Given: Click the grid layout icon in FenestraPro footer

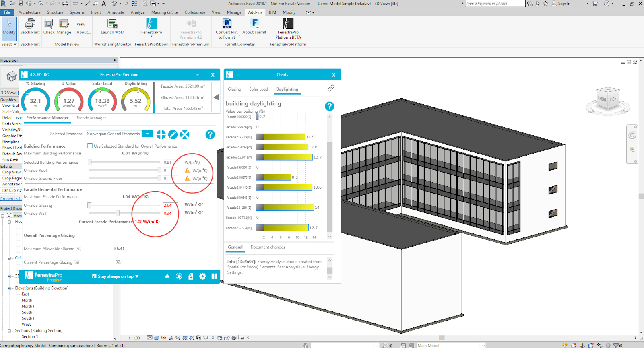Looking at the screenshot, I should pos(215,276).
